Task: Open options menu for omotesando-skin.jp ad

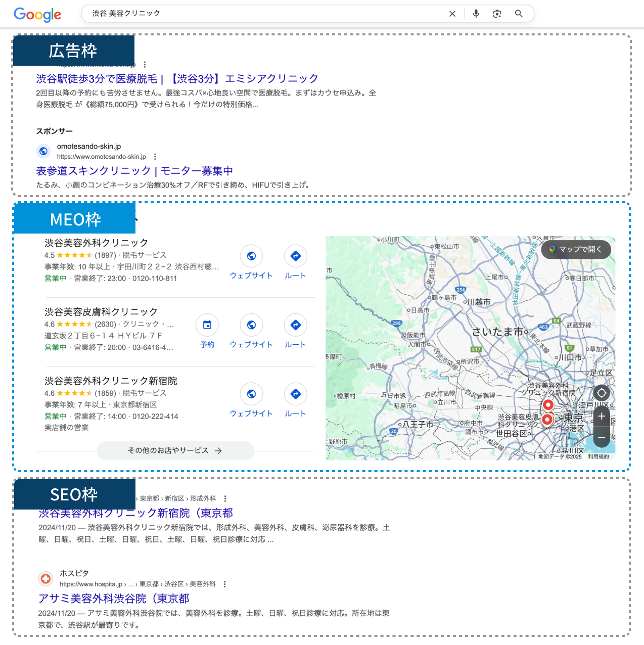Action: (155, 157)
